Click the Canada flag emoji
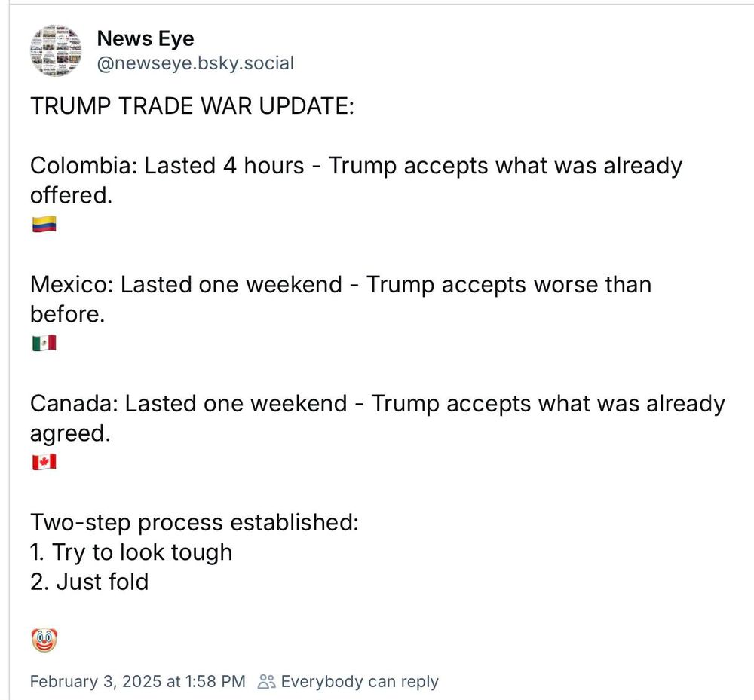This screenshot has height=700, width=754. (44, 463)
